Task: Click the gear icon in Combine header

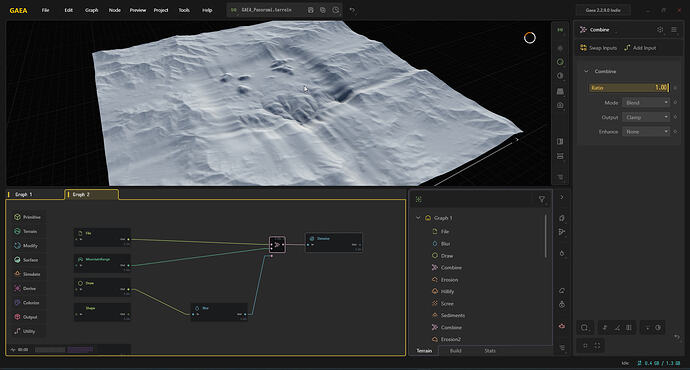Action: coord(660,29)
